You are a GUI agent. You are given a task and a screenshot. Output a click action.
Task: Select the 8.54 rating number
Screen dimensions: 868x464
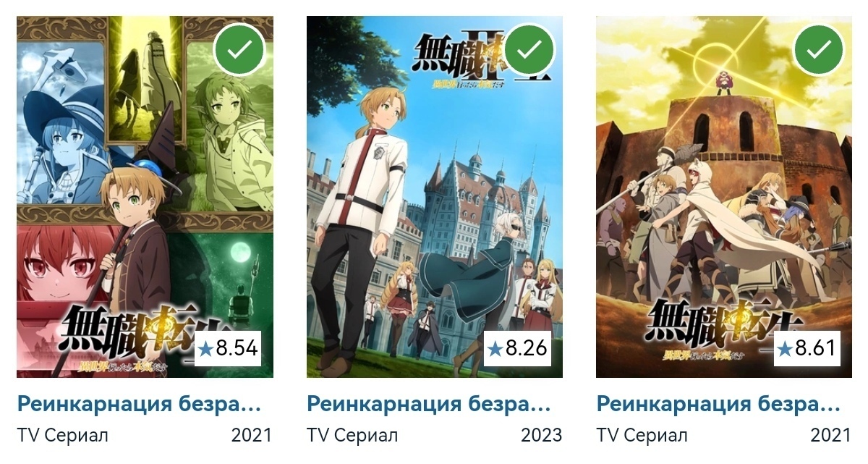237,349
